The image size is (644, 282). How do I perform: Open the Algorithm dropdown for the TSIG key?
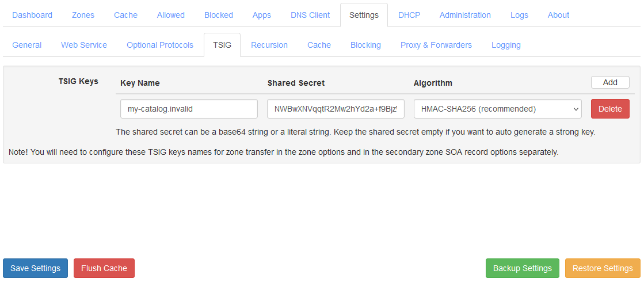click(497, 109)
